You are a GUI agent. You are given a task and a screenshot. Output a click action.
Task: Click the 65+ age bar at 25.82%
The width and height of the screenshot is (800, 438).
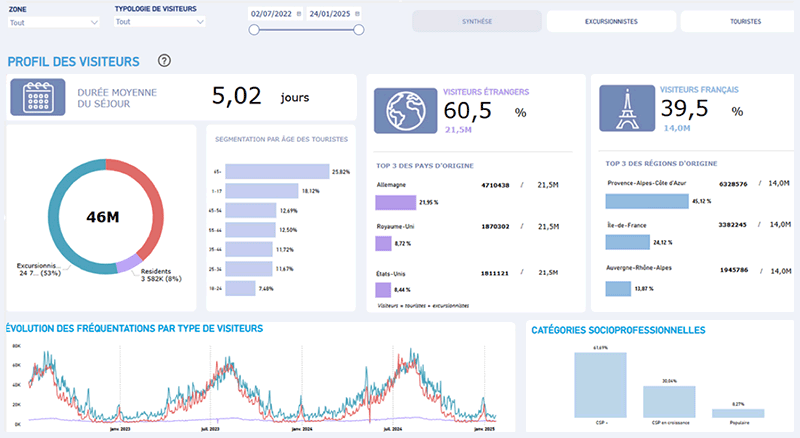tap(277, 172)
